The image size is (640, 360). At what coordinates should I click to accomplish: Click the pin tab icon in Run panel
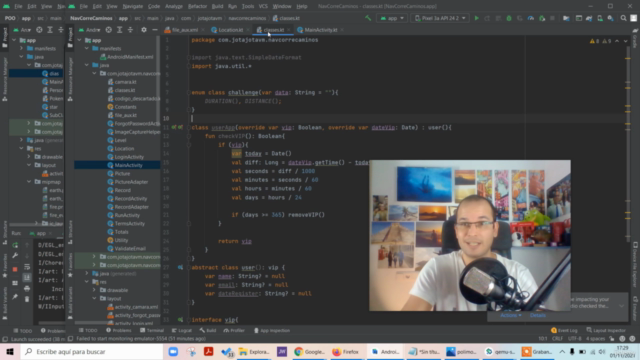click(x=15, y=297)
